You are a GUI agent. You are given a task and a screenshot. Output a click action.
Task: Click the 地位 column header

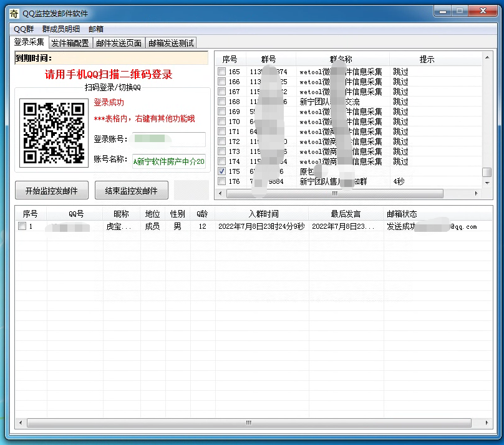pos(153,214)
